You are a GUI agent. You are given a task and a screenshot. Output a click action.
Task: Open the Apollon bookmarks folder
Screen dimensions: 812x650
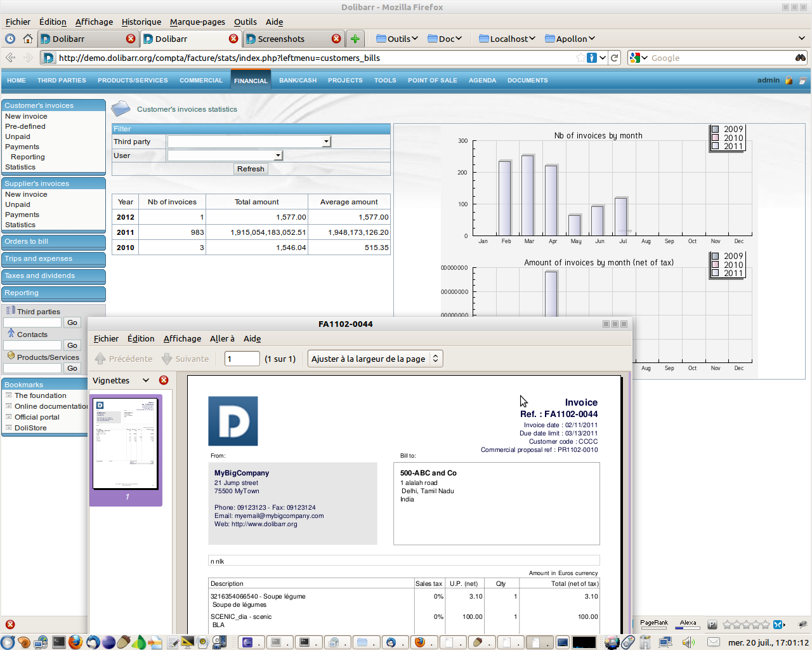point(570,39)
